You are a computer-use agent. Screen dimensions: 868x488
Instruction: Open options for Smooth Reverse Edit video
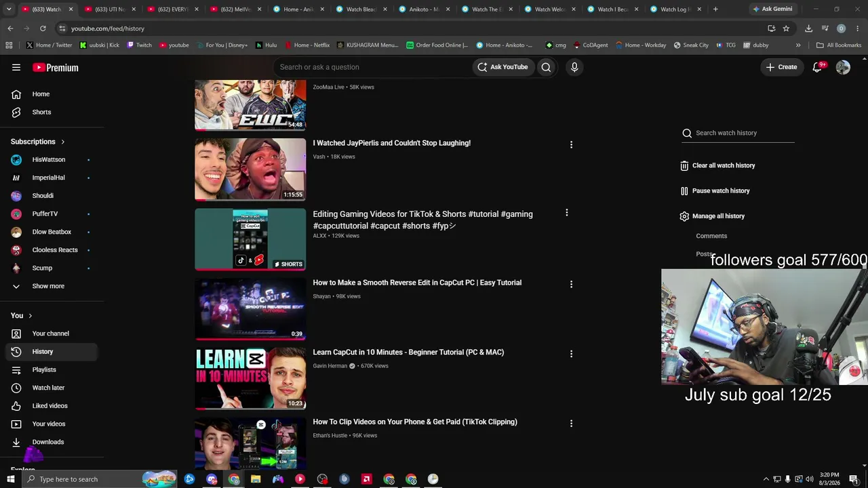571,285
